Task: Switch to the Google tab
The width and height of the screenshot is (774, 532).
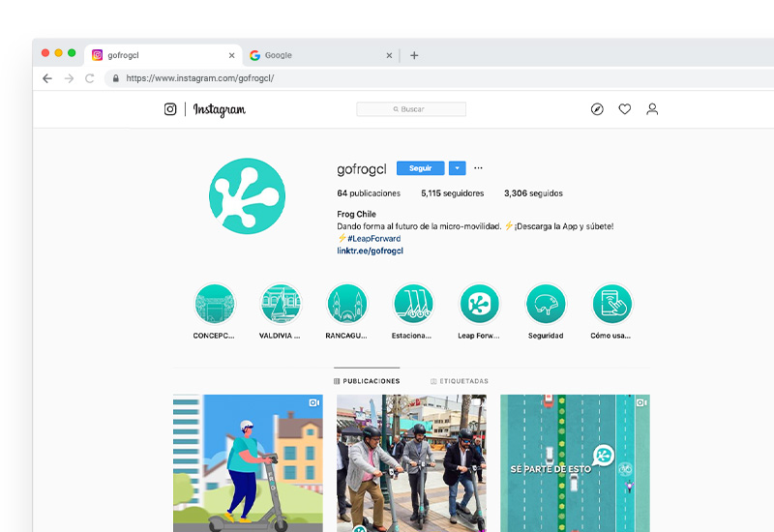Action: pyautogui.click(x=321, y=55)
